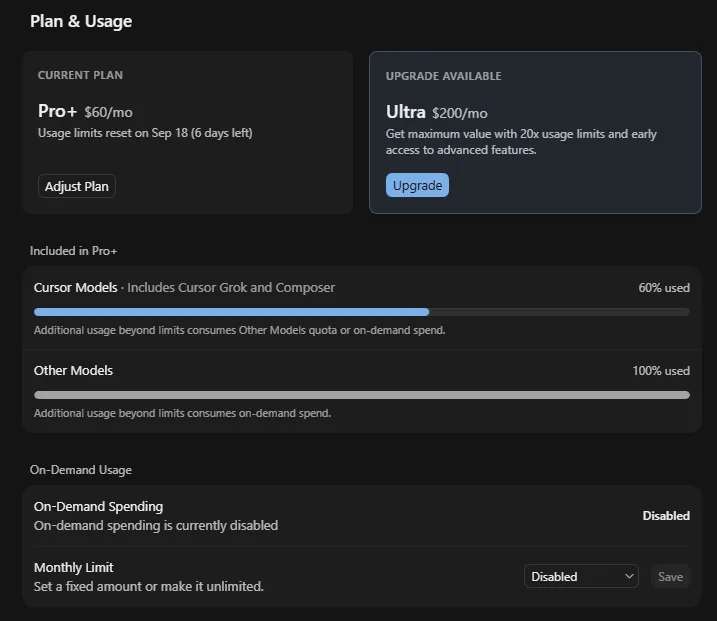717x621 pixels.
Task: Click the Included in Pro+ section label
Action: click(73, 251)
